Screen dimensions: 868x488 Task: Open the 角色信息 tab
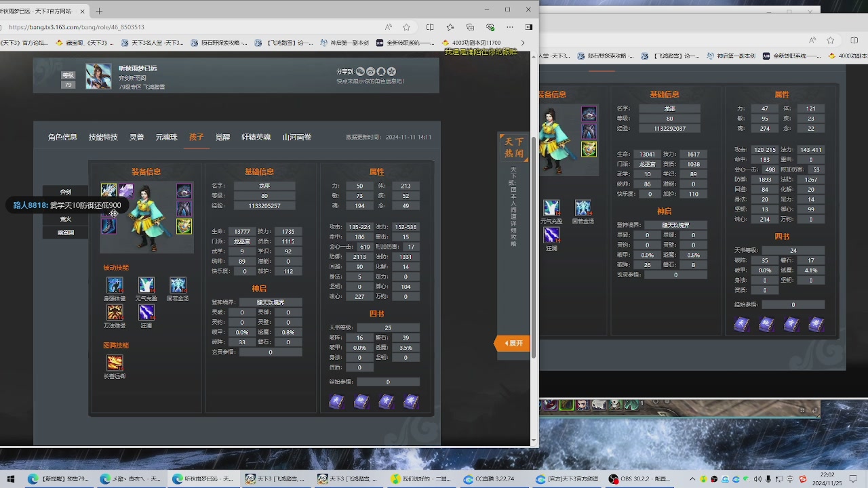62,137
